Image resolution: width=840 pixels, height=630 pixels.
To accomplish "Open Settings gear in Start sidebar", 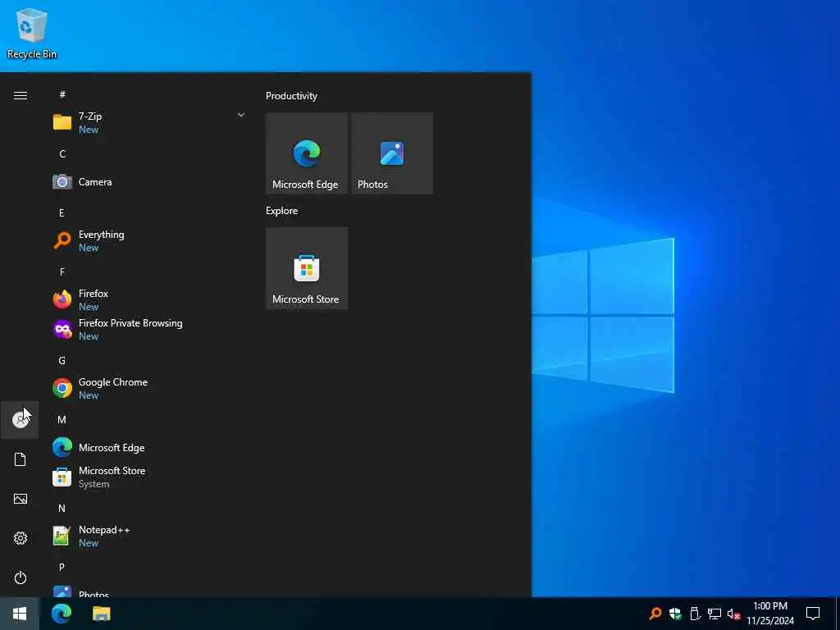I will 20,538.
